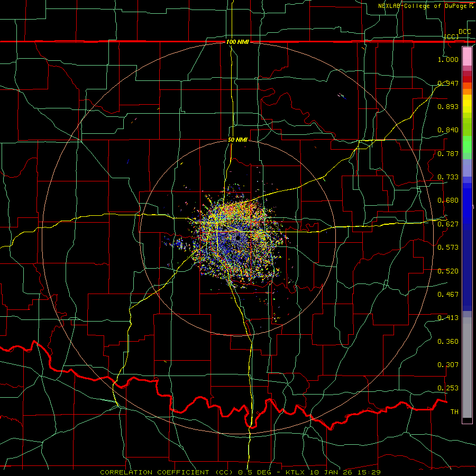
Task: Click the 10 JAN 26 date text
Action: pyautogui.click(x=332, y=472)
